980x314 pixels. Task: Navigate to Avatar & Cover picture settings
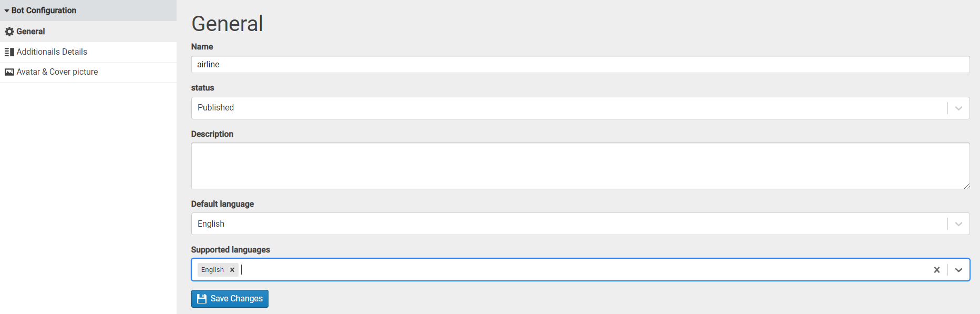click(57, 72)
